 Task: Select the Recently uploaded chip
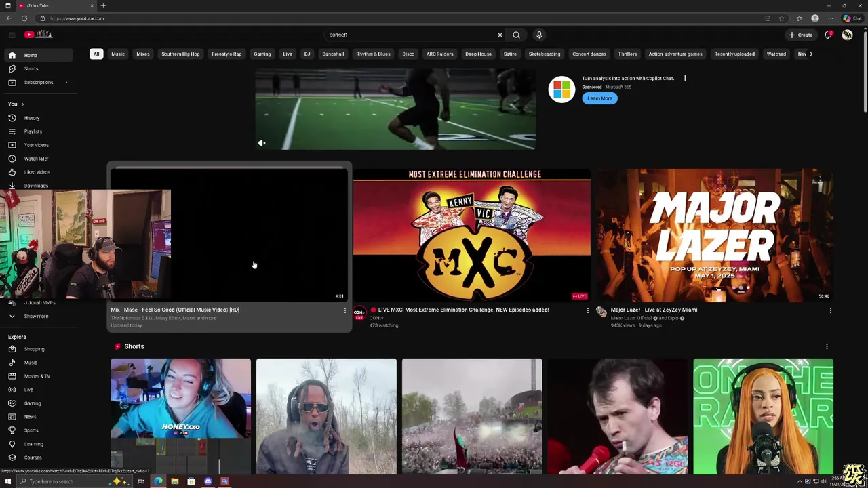click(734, 54)
